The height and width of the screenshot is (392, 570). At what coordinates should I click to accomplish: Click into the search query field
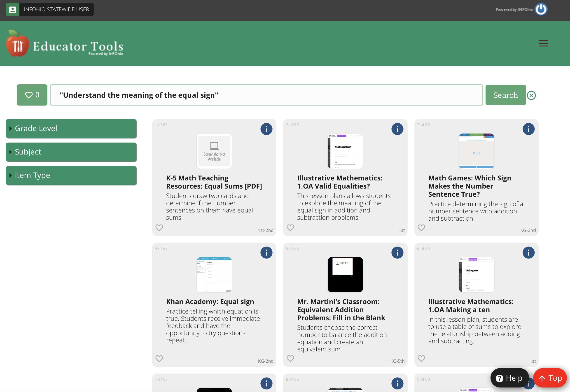266,95
